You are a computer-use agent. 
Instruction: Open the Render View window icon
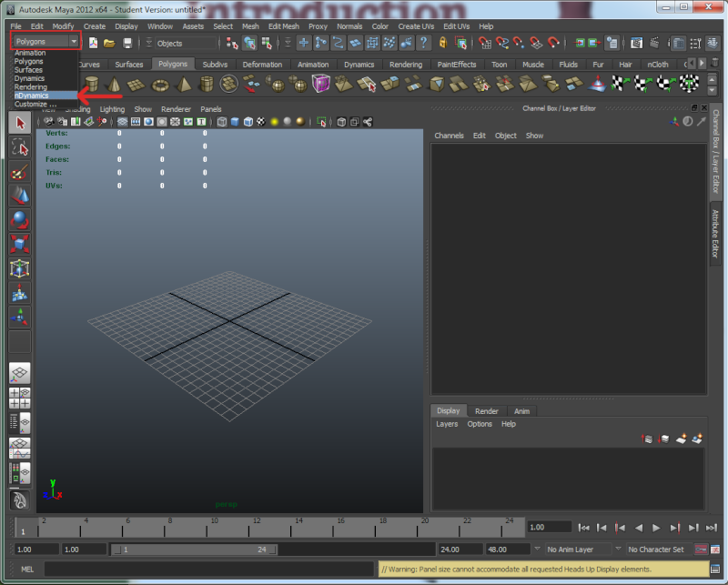click(636, 43)
